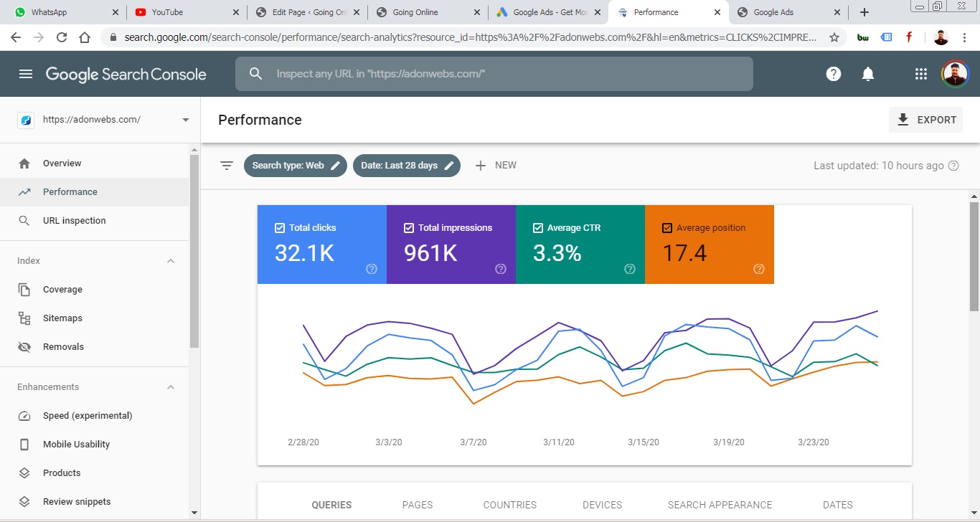This screenshot has width=980, height=522.
Task: Open a new browser tab
Action: (x=864, y=12)
